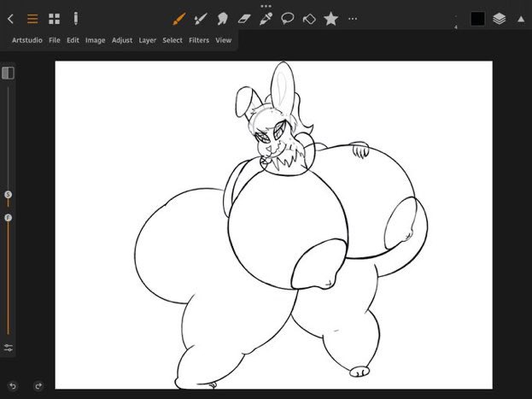Open the View menu
The image size is (532, 399).
223,40
